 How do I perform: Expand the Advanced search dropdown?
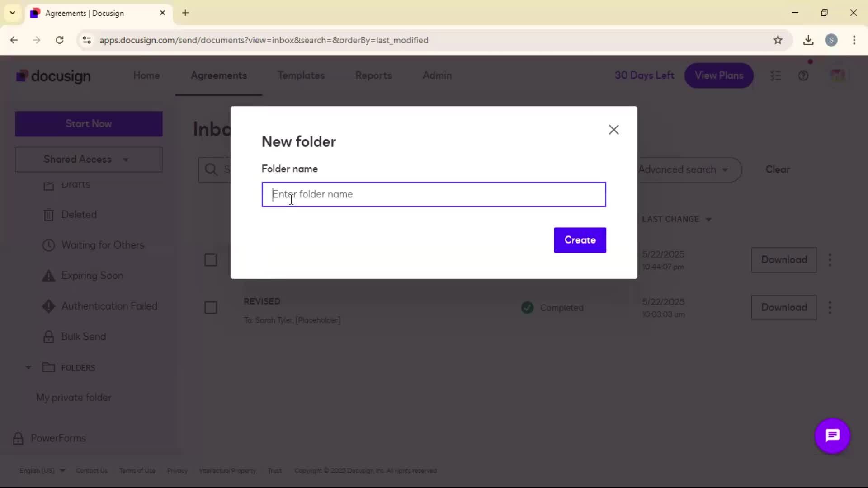tap(683, 169)
